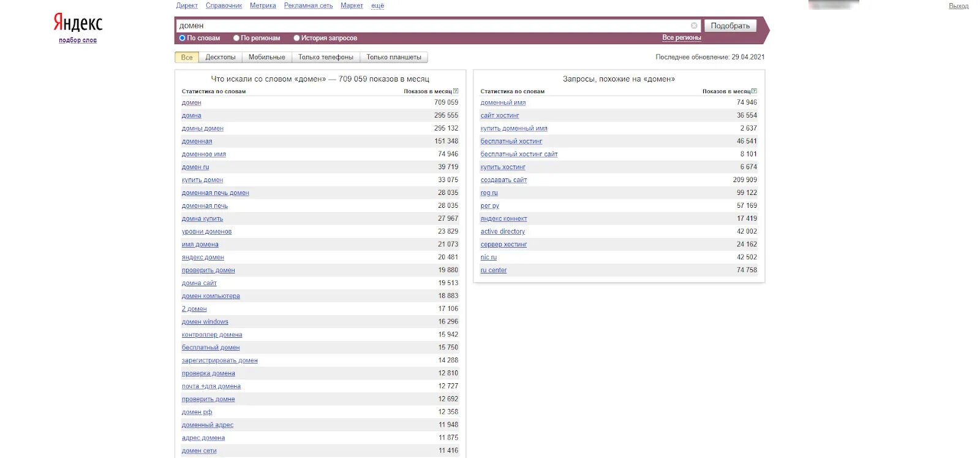The width and height of the screenshot is (980, 458).
Task: Click the 'Выход' logout link
Action: click(x=959, y=6)
